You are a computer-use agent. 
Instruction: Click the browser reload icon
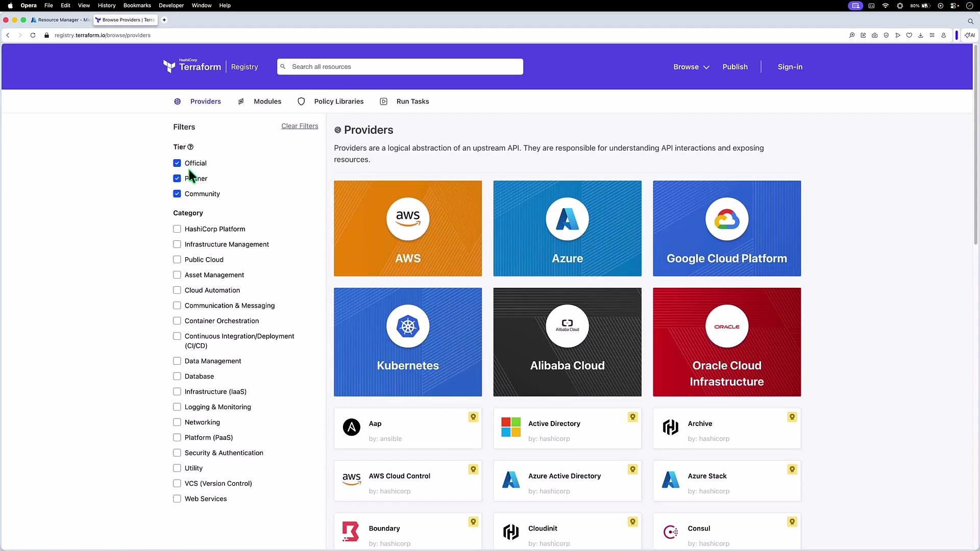(33, 35)
